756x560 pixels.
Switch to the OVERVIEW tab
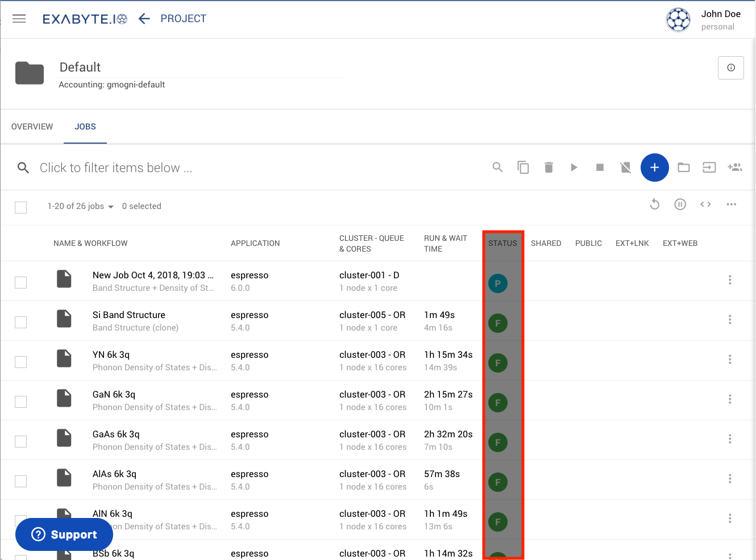[32, 127]
